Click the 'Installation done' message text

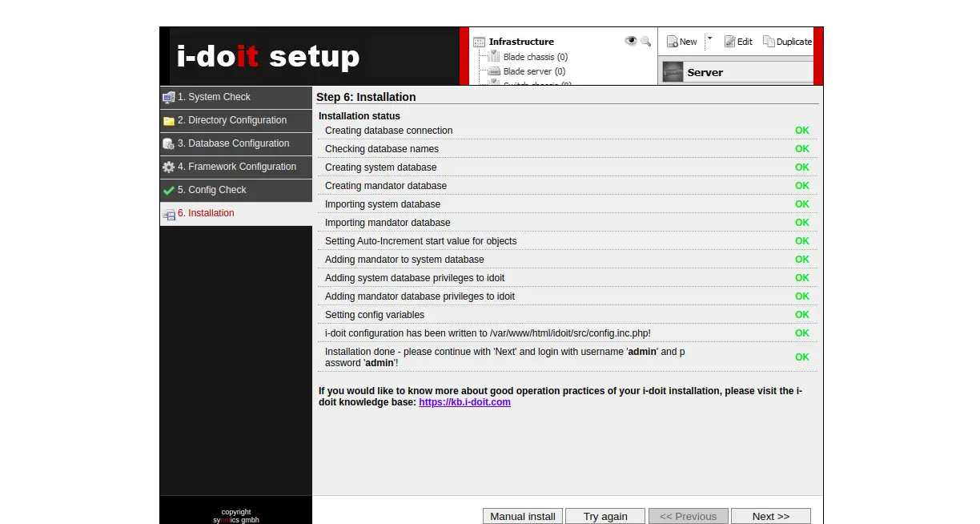(505, 357)
